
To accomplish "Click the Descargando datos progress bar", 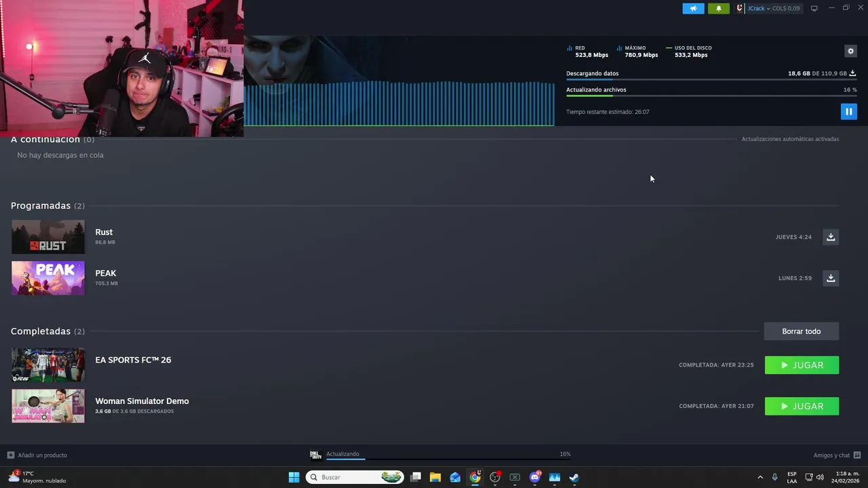I will (711, 79).
